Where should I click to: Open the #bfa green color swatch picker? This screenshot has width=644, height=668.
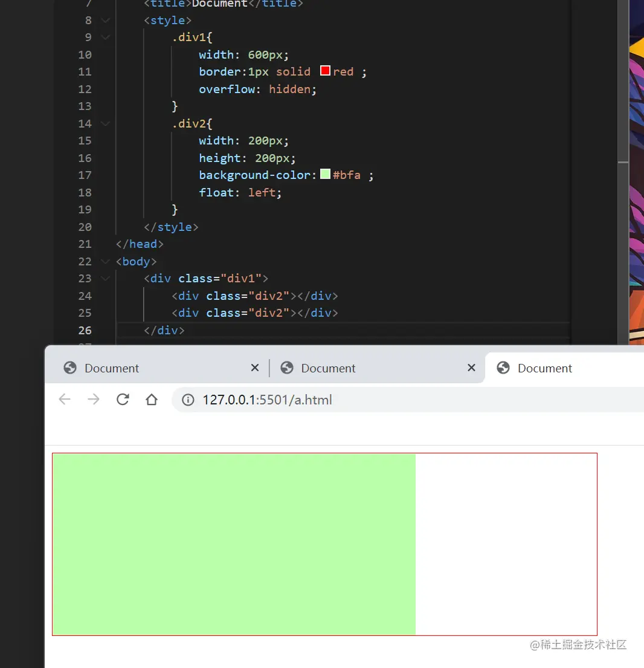coord(325,174)
